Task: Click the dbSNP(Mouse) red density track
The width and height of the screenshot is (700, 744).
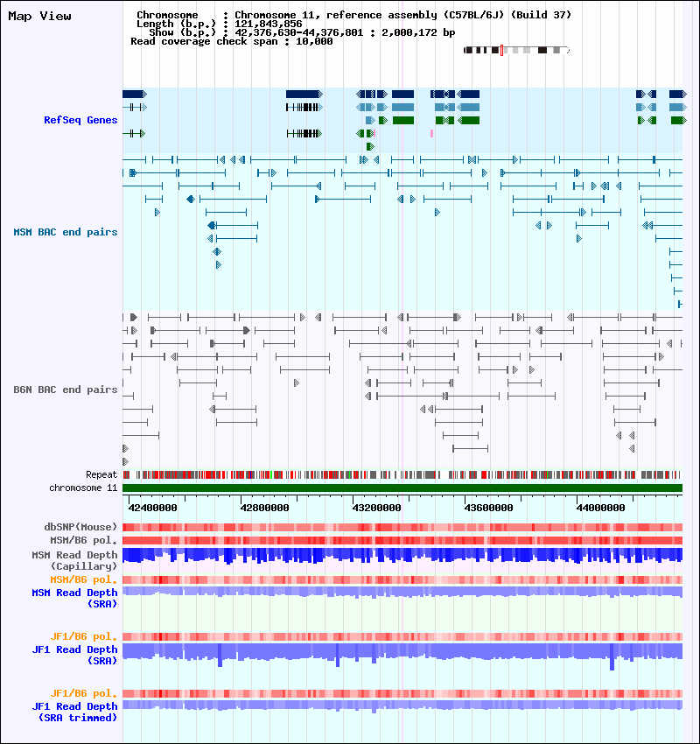Action: [402, 527]
